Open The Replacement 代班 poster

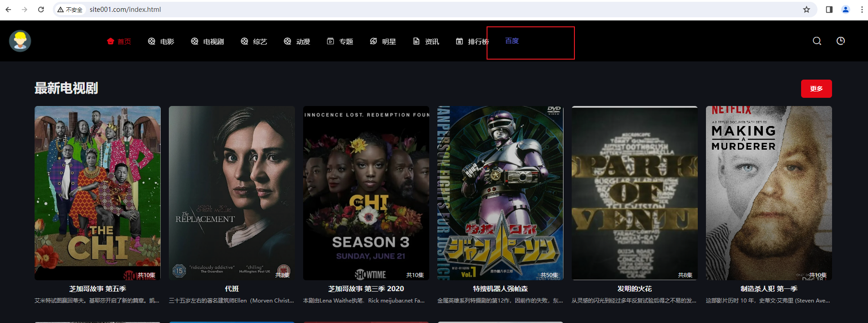click(232, 193)
